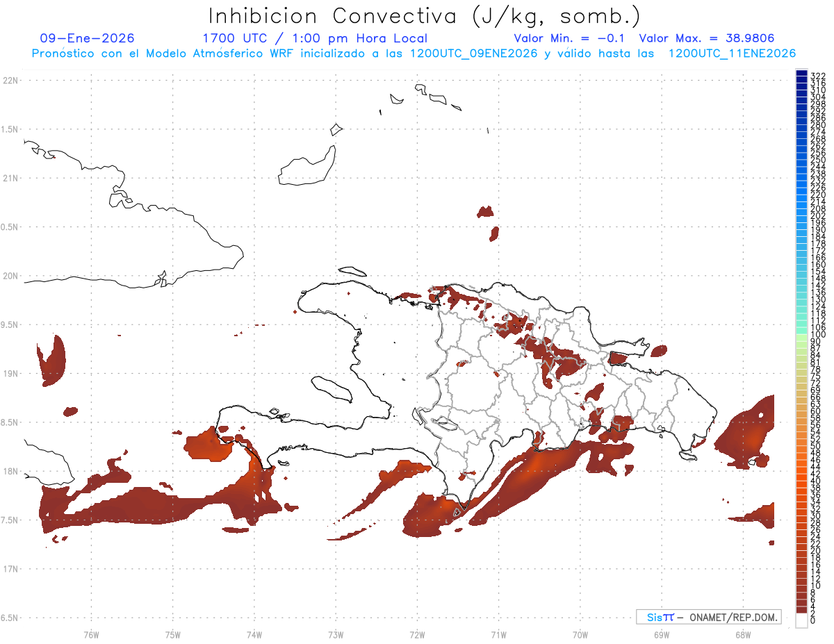Click the '17N' latitude label
Viewport: 834px width, 644px height.
pos(10,569)
